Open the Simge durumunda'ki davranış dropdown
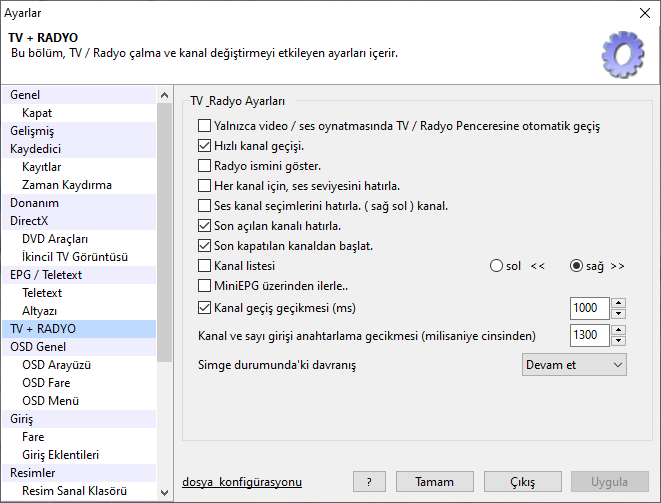Image resolution: width=661 pixels, height=503 pixels. pos(574,365)
